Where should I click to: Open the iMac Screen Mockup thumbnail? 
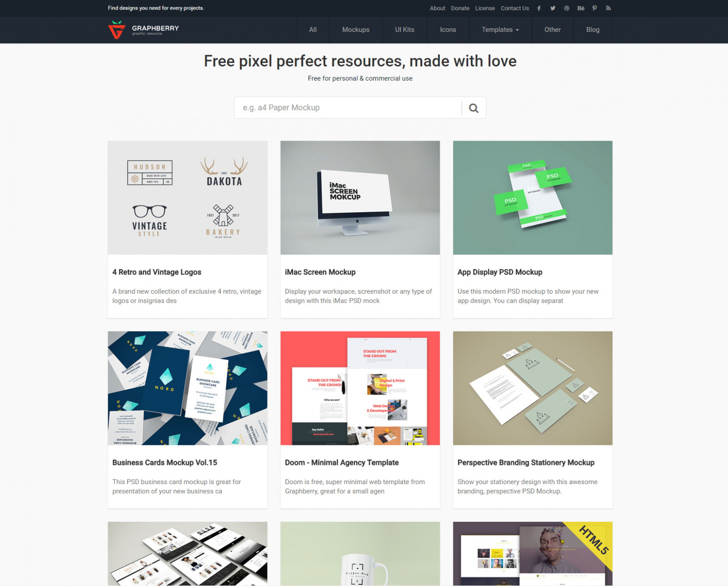click(x=360, y=198)
